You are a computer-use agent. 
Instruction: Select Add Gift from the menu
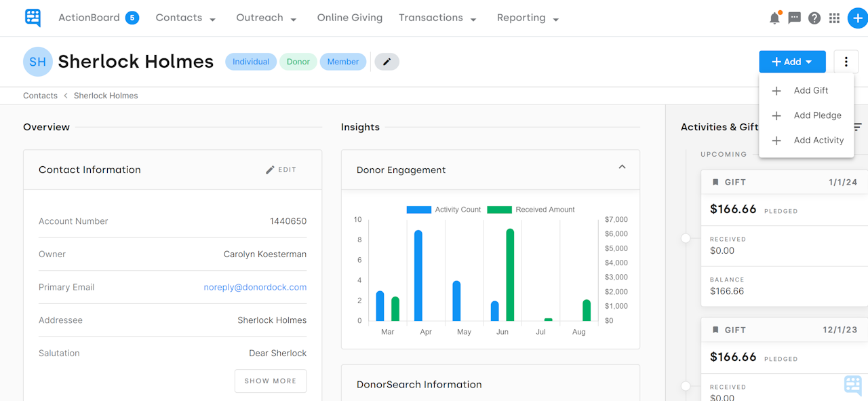click(810, 90)
